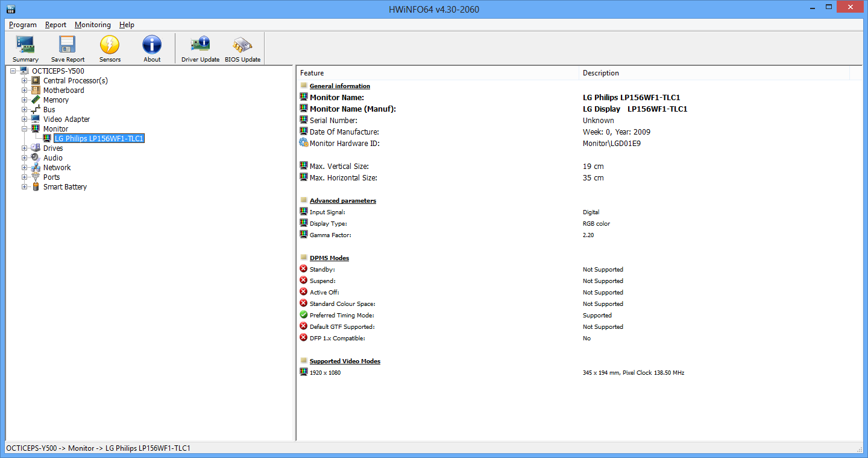Click the Bus tree icon
868x458 pixels.
pos(36,110)
